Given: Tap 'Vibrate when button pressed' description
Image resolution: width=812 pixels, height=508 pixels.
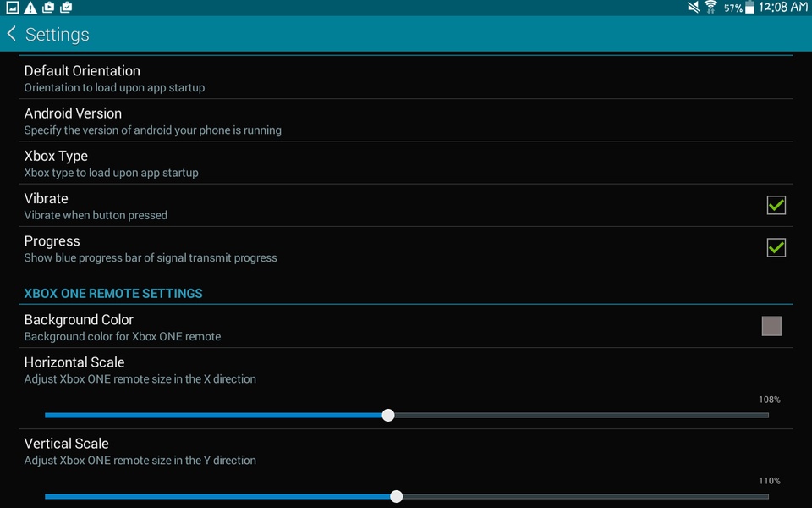Looking at the screenshot, I should 96,215.
